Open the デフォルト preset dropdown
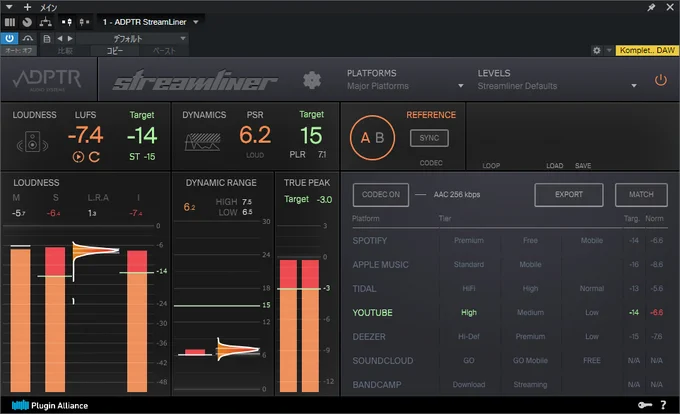Image resolution: width=680 pixels, height=414 pixels. pos(132,39)
